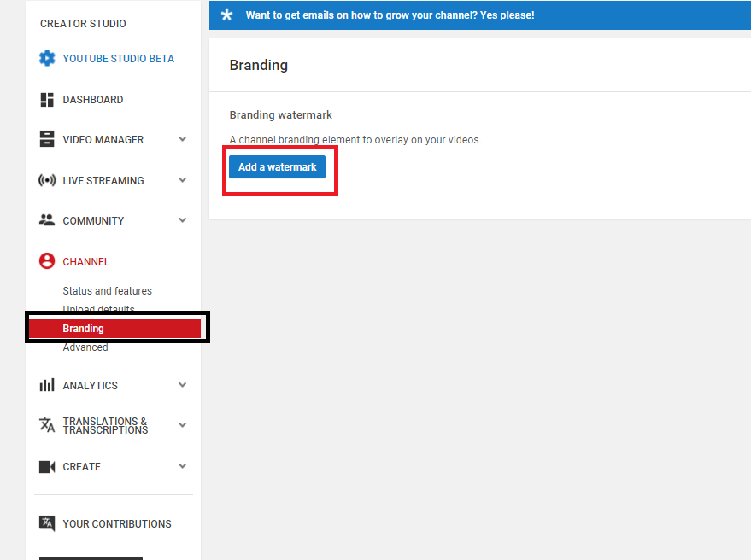Image resolution: width=751 pixels, height=560 pixels.
Task: Open Your Contributions page
Action: 117,524
